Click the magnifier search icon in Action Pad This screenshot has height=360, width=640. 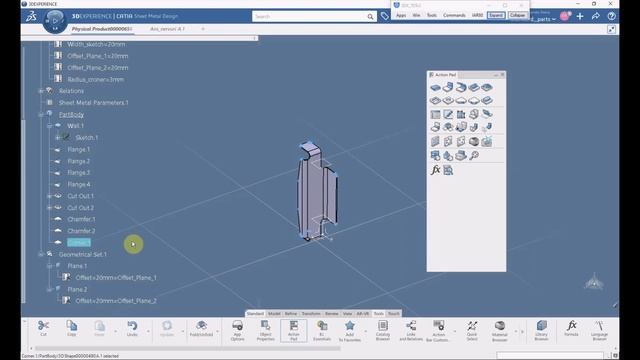click(x=474, y=155)
